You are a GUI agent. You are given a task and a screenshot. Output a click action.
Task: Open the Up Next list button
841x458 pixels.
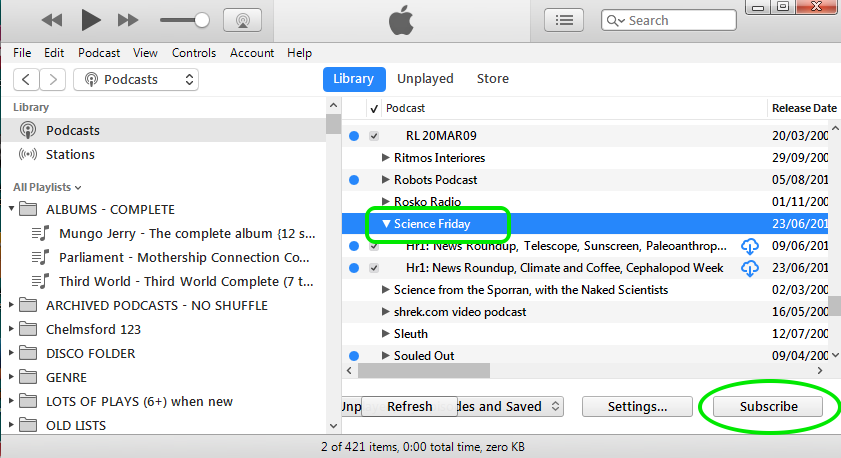pyautogui.click(x=564, y=20)
